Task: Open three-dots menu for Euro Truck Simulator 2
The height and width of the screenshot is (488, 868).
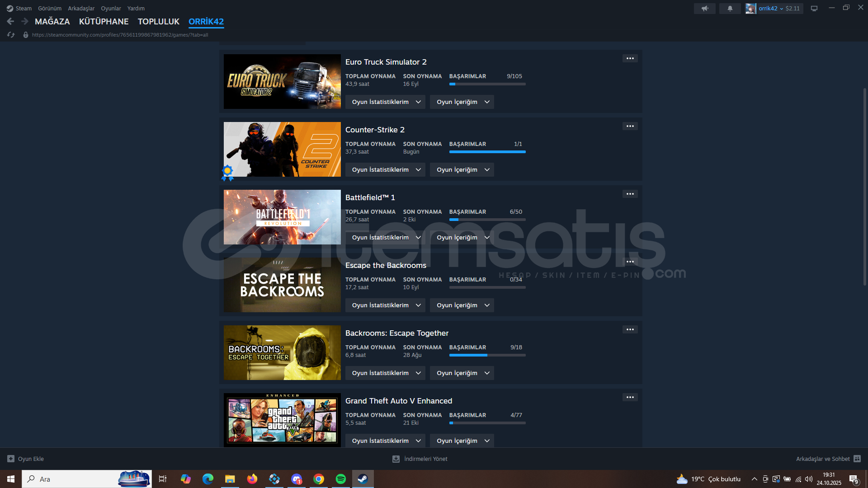Action: click(630, 58)
